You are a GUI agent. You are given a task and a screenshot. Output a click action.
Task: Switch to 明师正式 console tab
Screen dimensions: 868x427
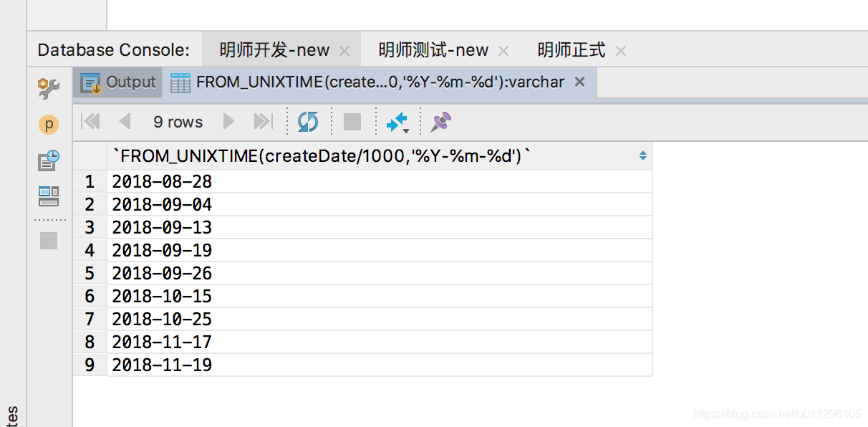(572, 50)
